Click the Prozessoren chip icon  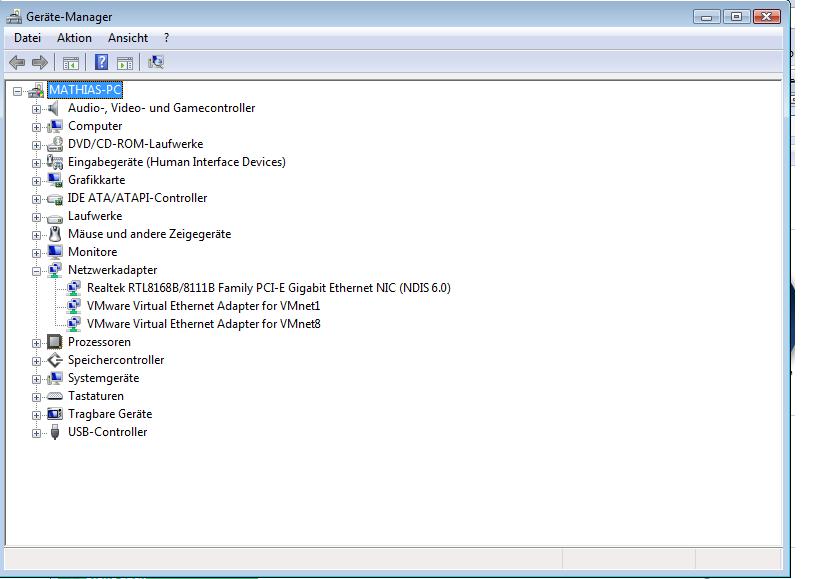click(55, 342)
